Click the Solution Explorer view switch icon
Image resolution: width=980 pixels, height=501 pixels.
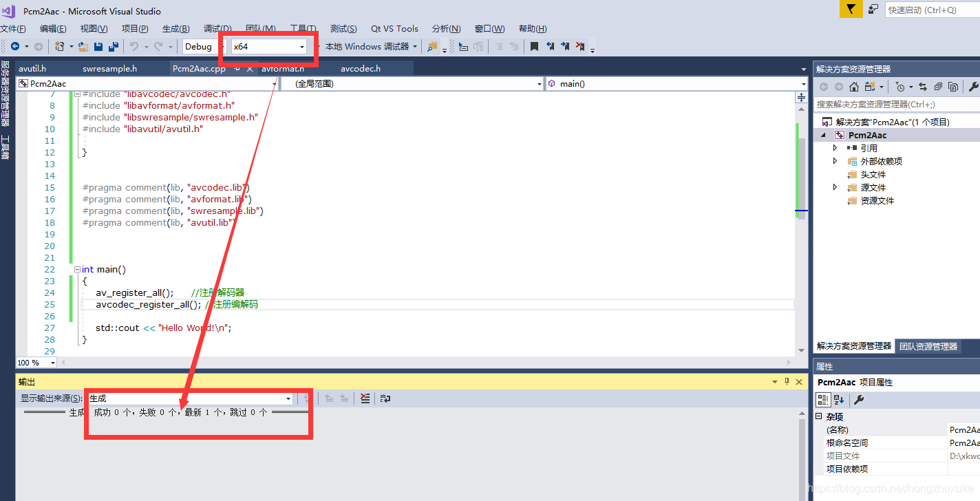tap(870, 87)
